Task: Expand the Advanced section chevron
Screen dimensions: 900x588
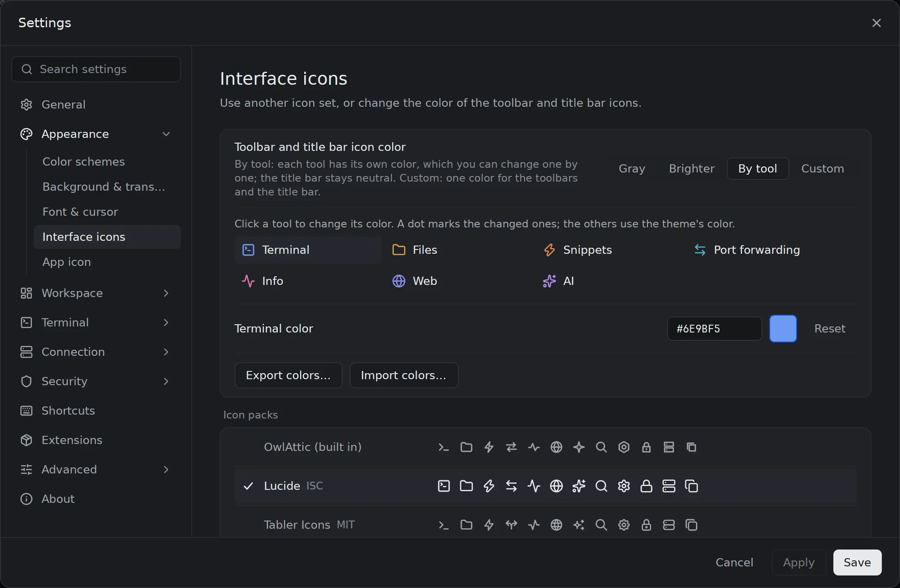Action: pos(166,470)
